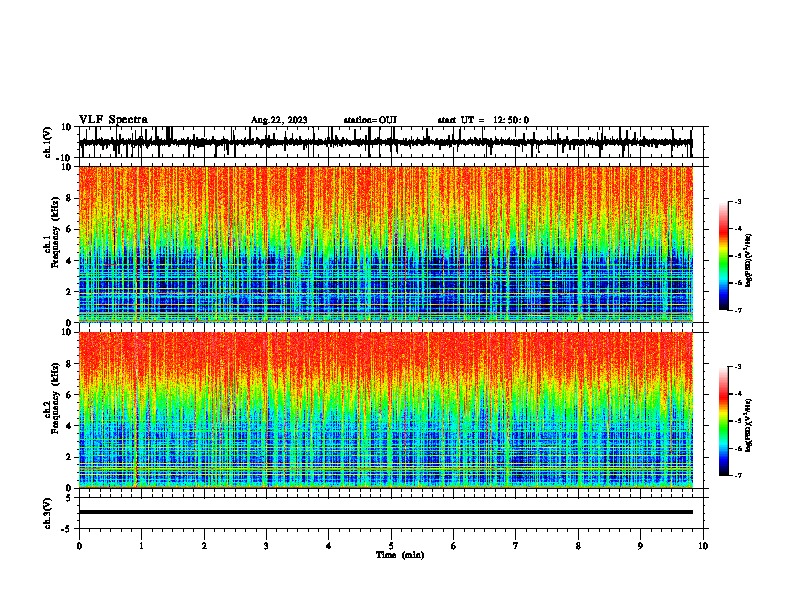Click the ch.2 color bar log(PSD) unit label

(749, 425)
